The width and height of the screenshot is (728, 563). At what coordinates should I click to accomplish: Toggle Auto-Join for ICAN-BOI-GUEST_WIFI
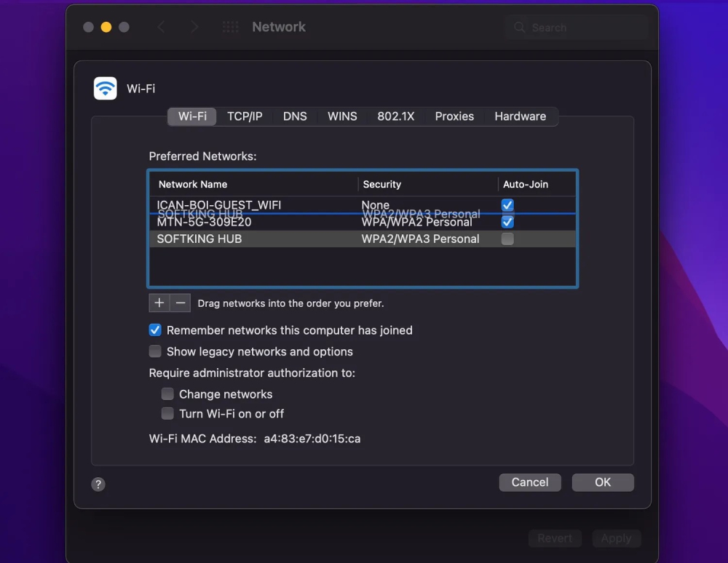click(507, 205)
